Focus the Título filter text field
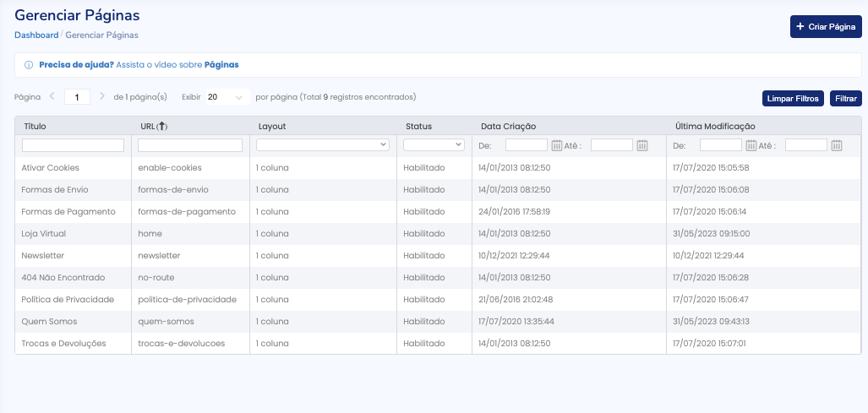Viewport: 868px width, 413px height. coord(74,145)
